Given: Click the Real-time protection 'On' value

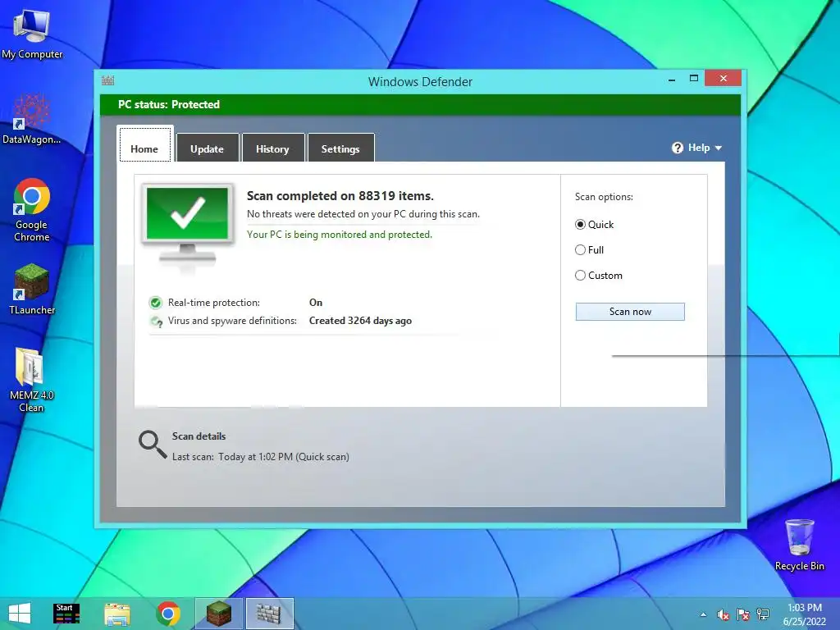Looking at the screenshot, I should (316, 303).
